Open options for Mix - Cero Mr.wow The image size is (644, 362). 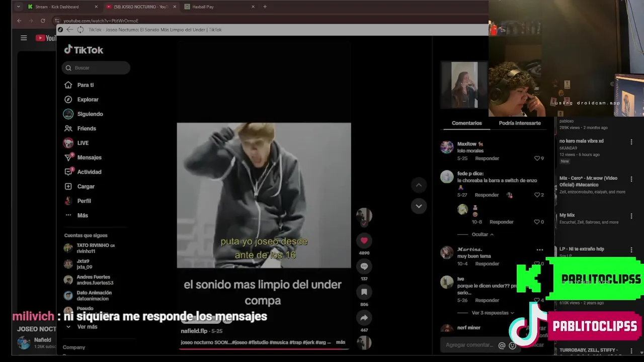click(631, 179)
